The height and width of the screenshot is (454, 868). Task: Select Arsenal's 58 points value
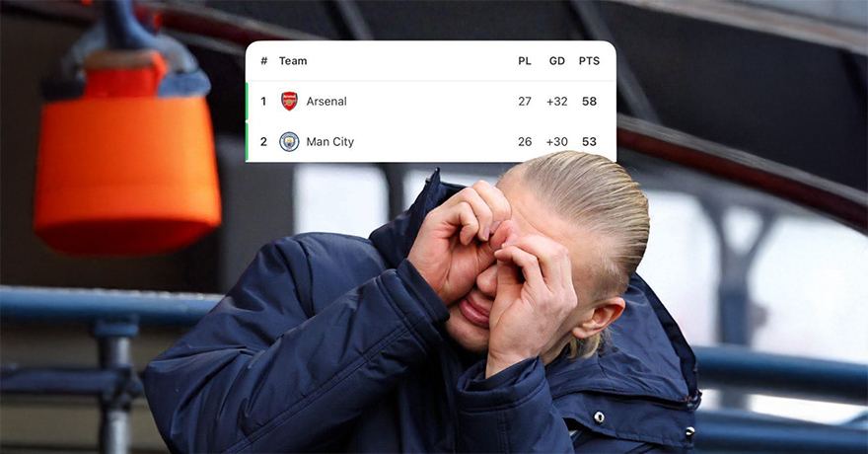pyautogui.click(x=589, y=102)
